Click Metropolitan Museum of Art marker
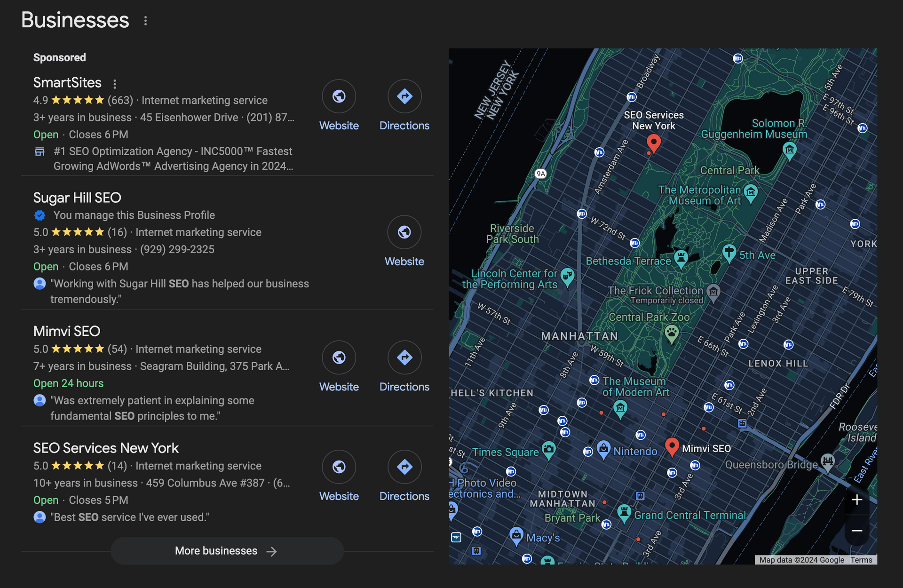903x588 pixels. [751, 192]
